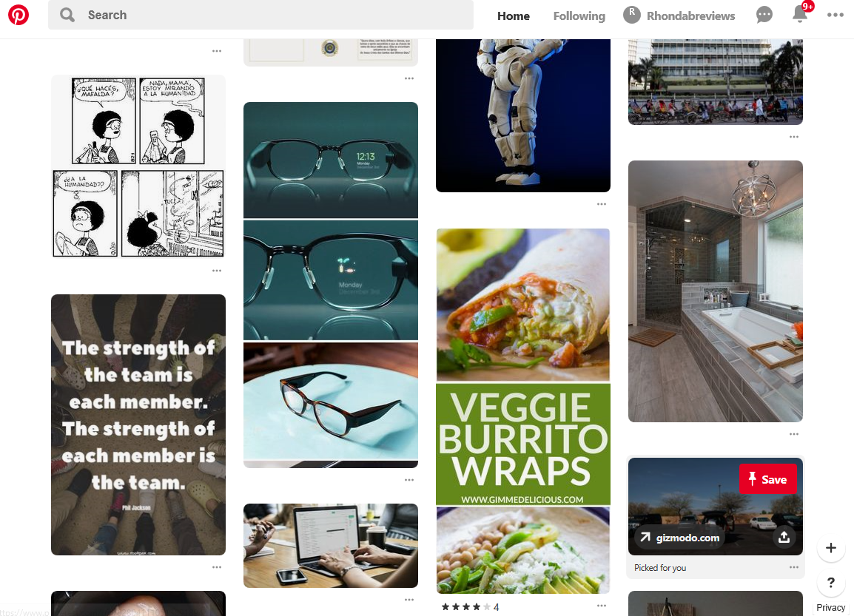Screen dimensions: 854x616
Task: Open the top-right three-dot menu
Action: tap(835, 15)
